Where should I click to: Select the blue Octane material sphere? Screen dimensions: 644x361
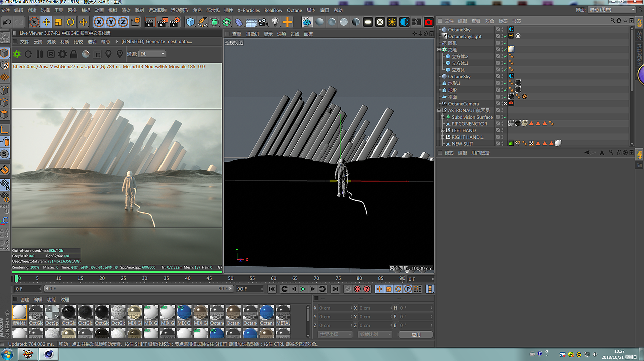pyautogui.click(x=266, y=312)
